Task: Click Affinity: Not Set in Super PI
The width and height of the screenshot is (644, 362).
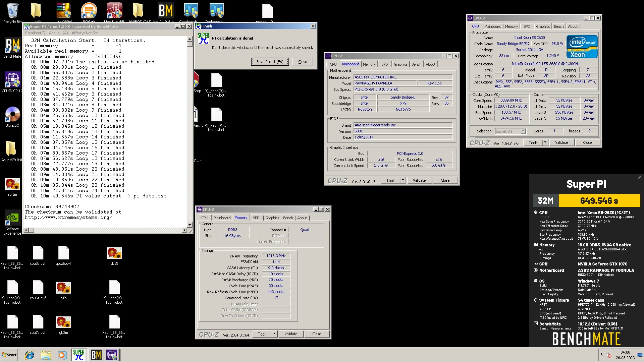Action: click(x=85, y=33)
